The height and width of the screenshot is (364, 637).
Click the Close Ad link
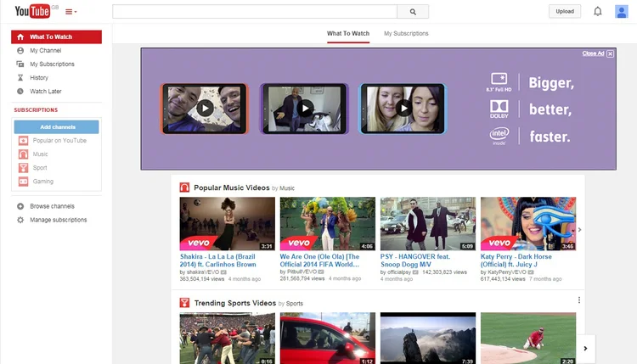pos(593,53)
